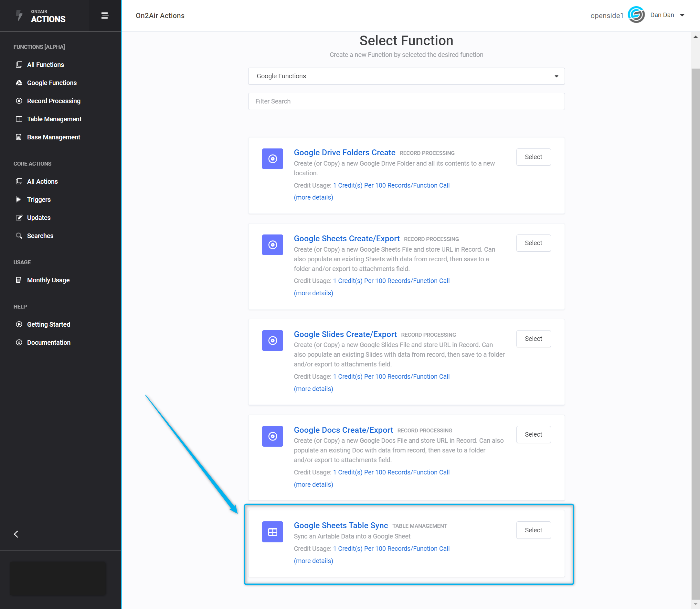Click the Record Processing target icon in sidebar
The image size is (700, 609).
tap(19, 101)
